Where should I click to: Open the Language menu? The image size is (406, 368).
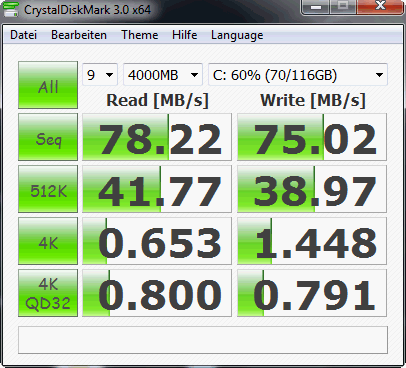click(237, 35)
